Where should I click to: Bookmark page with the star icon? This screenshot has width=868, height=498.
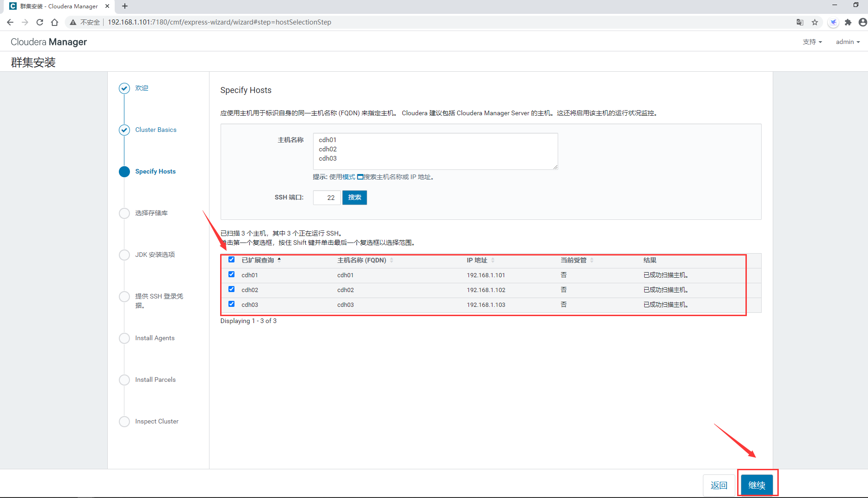815,22
